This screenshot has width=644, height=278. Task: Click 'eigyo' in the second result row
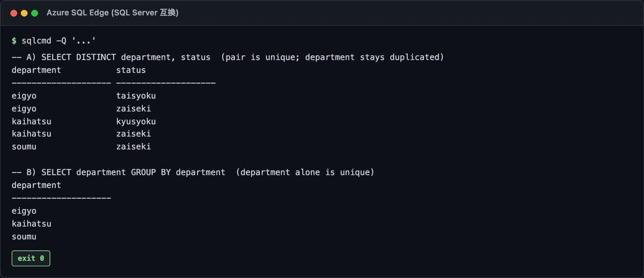[x=24, y=109]
